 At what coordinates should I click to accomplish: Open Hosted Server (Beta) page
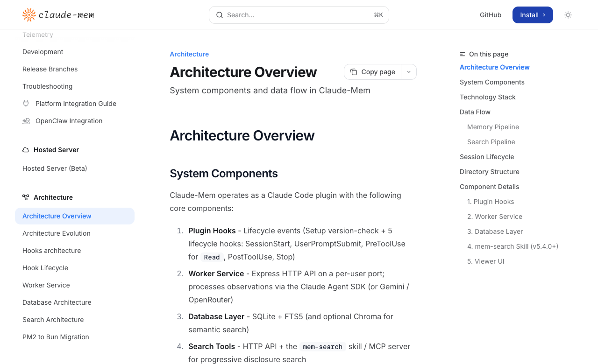tap(55, 168)
